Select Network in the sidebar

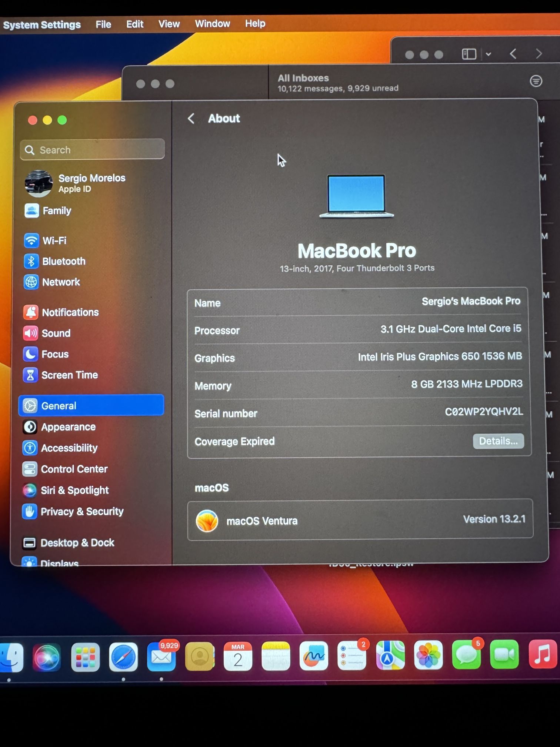click(61, 282)
